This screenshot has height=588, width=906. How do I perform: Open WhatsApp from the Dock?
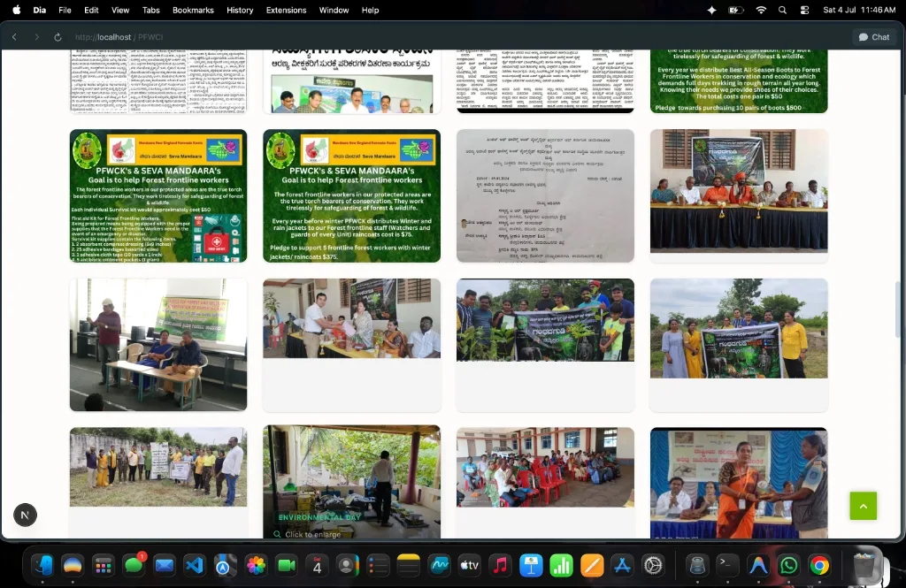coord(788,566)
